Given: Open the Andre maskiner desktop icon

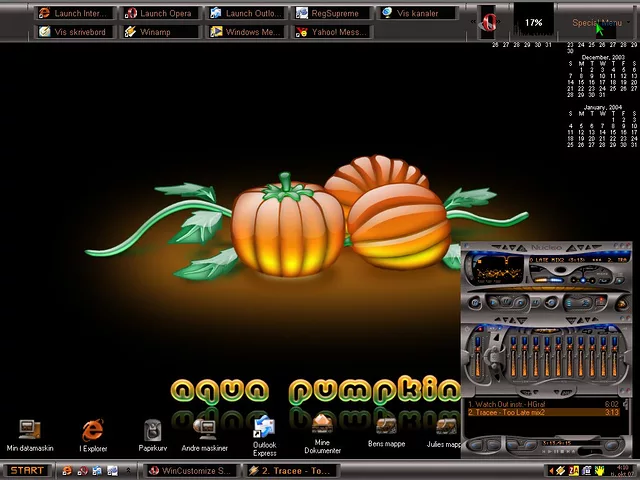Looking at the screenshot, I should (205, 430).
